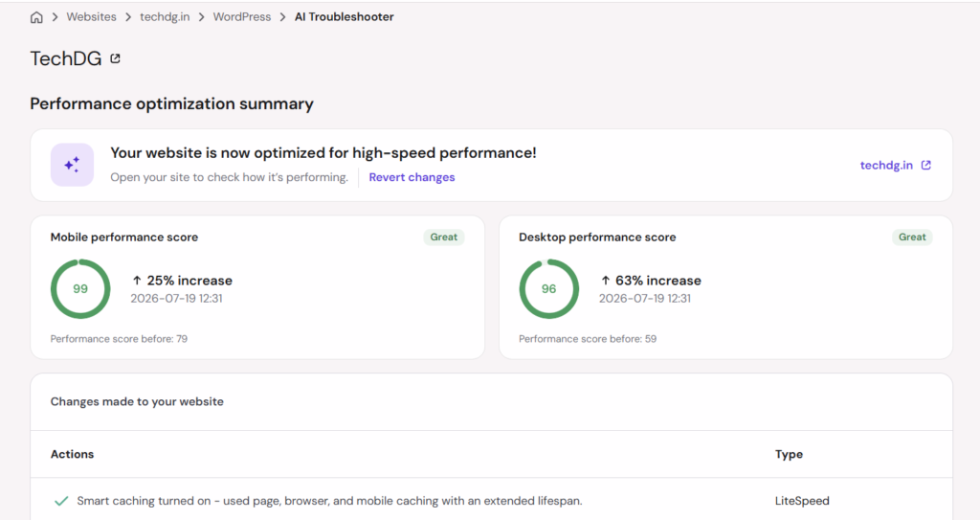Click the Desktop performance score heading

point(597,237)
